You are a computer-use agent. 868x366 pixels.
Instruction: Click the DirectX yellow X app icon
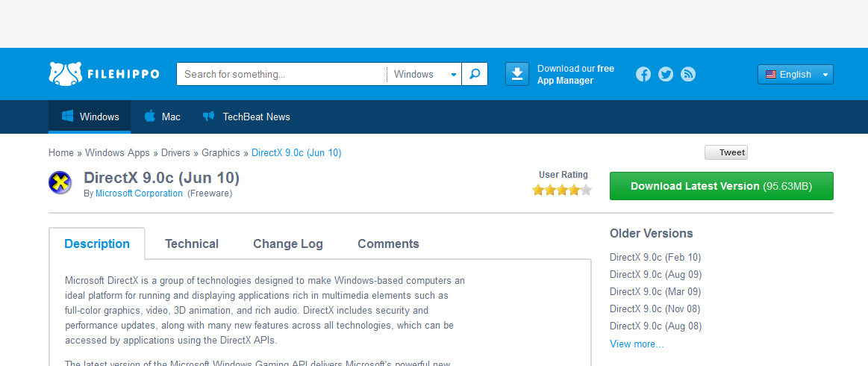(x=60, y=183)
